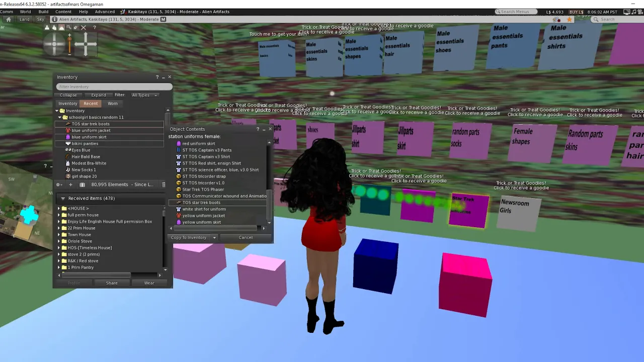
Task: Open the Copy To Inventory dropdown arrow
Action: click(x=214, y=238)
